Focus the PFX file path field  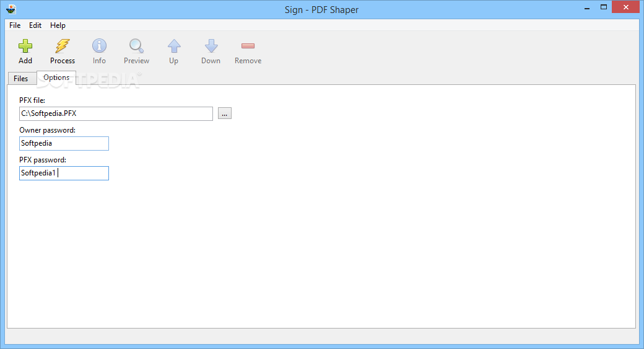116,113
